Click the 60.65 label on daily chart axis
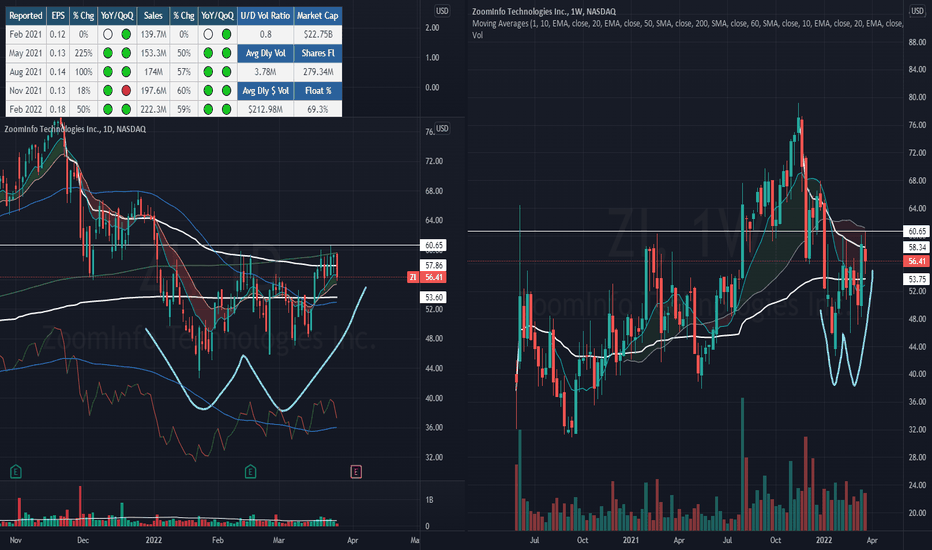932x550 pixels. [x=434, y=245]
